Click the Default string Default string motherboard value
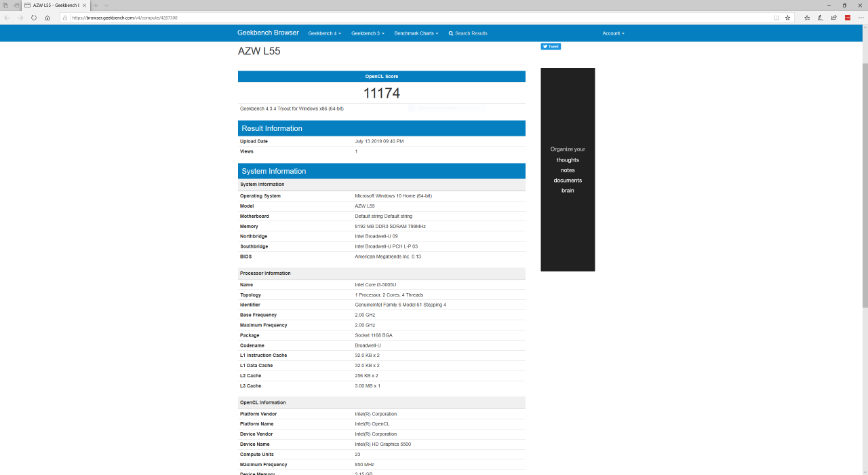Screen dimensions: 868x475 [383, 216]
